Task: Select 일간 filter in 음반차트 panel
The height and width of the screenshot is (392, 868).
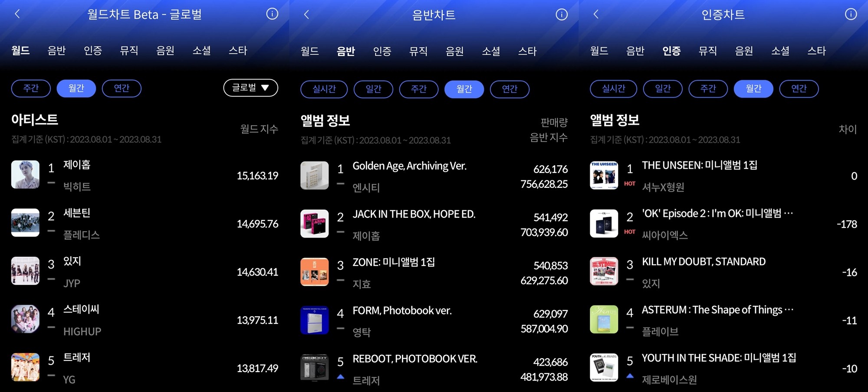Action: click(x=373, y=89)
